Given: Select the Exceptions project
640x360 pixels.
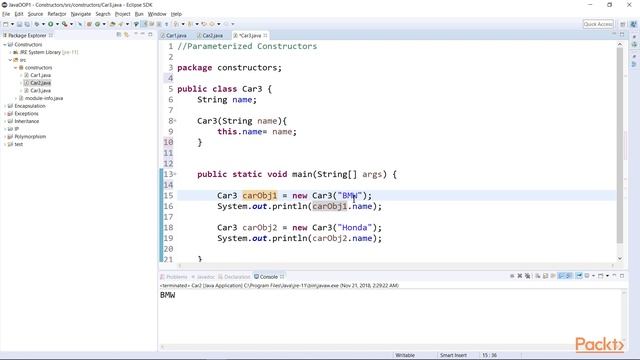Looking at the screenshot, I should pyautogui.click(x=26, y=113).
